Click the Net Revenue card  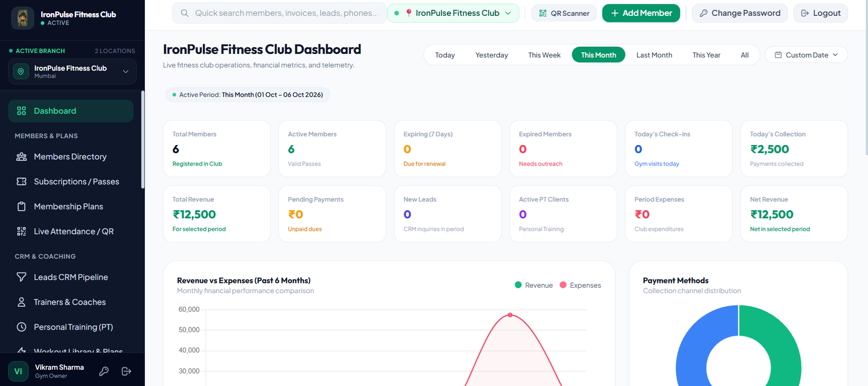794,214
